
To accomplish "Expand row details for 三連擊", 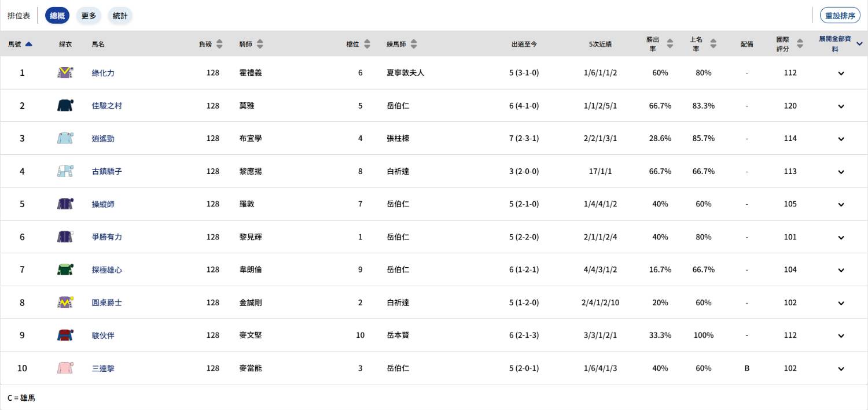I will (x=841, y=368).
